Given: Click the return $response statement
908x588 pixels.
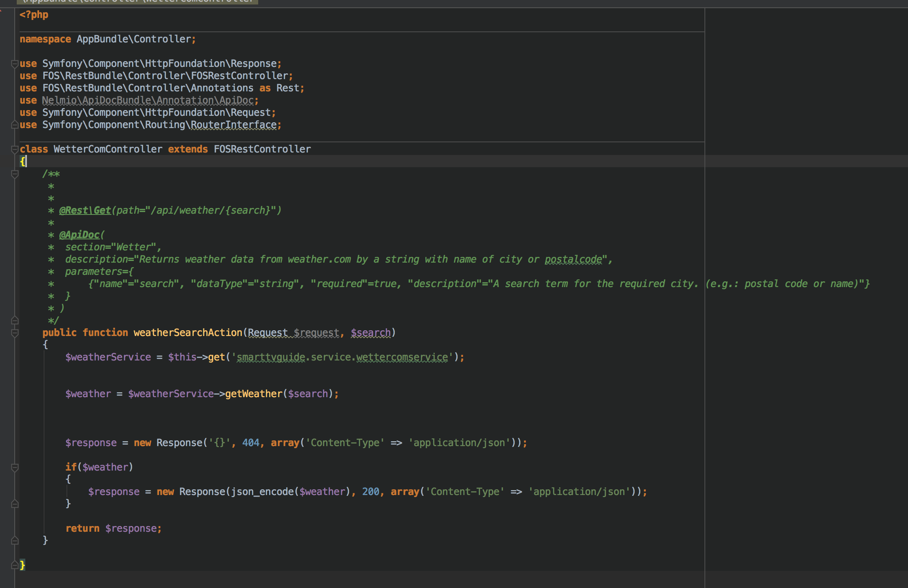Looking at the screenshot, I should click(113, 528).
